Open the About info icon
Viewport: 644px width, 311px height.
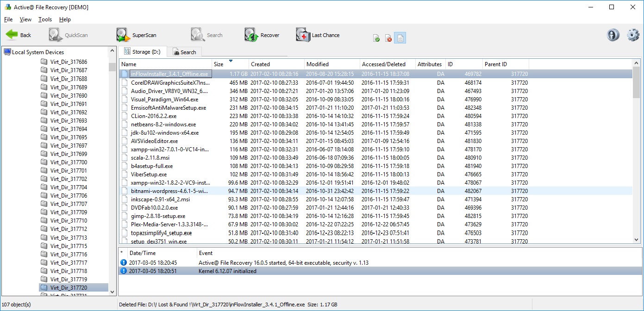(613, 35)
